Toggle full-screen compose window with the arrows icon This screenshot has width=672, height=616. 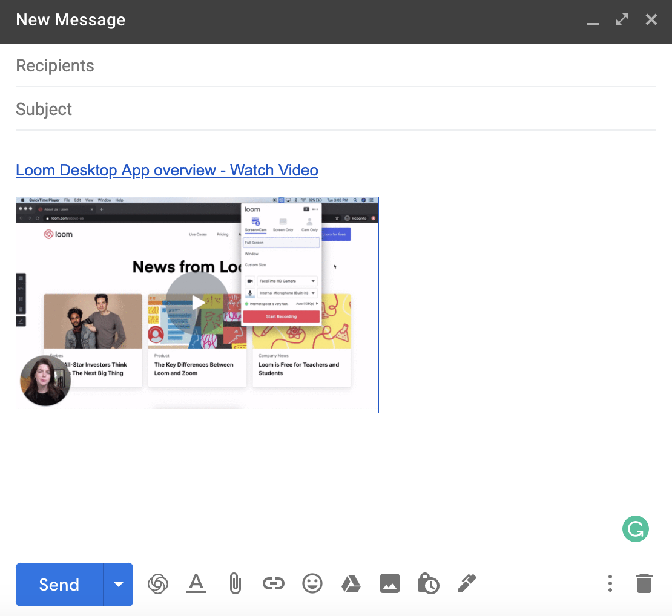(x=622, y=20)
